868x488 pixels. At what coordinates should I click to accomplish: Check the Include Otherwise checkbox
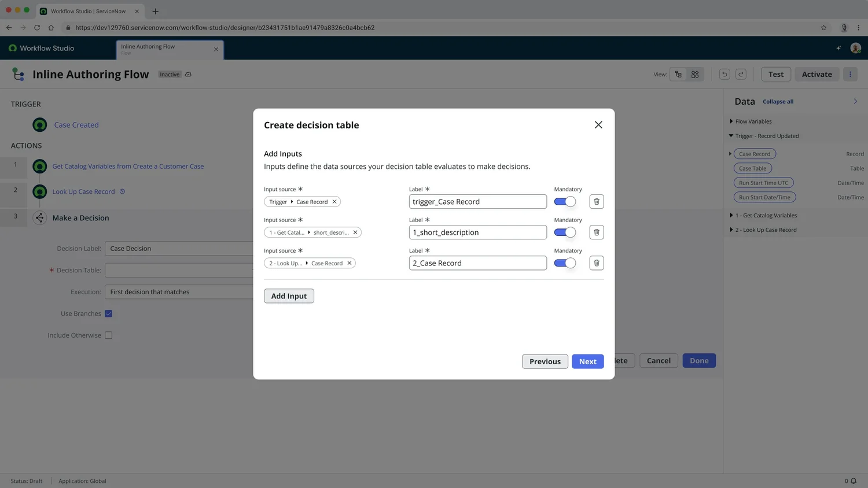click(108, 335)
